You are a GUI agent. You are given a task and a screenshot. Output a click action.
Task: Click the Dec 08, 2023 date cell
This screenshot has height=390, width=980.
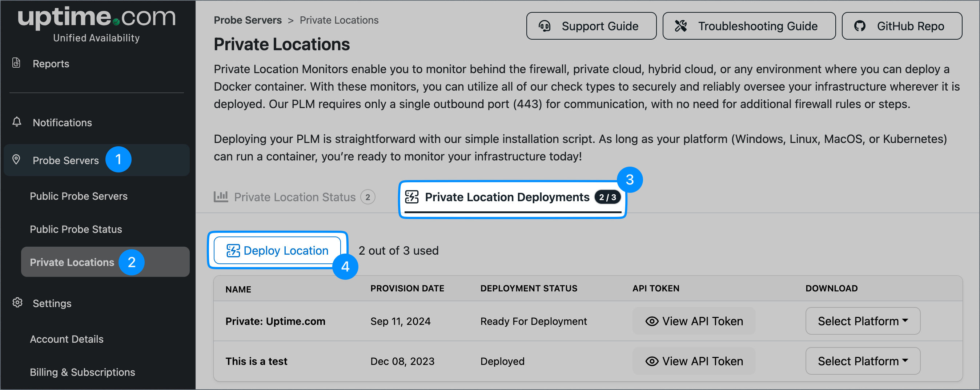[x=402, y=361]
